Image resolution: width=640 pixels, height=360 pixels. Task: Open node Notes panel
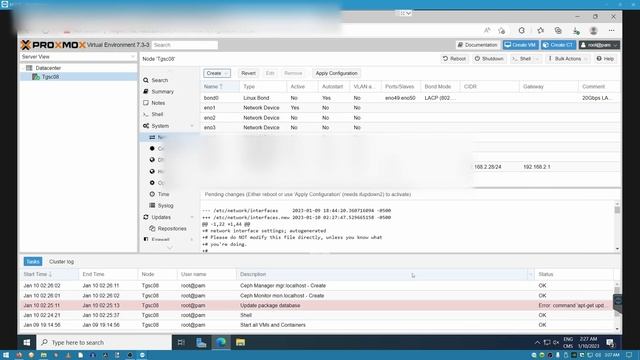coord(158,103)
